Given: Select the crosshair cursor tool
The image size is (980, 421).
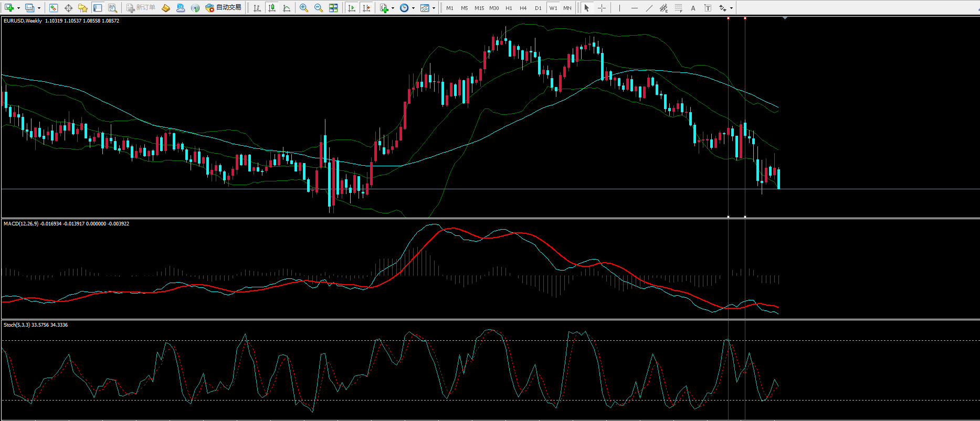Looking at the screenshot, I should (x=602, y=8).
